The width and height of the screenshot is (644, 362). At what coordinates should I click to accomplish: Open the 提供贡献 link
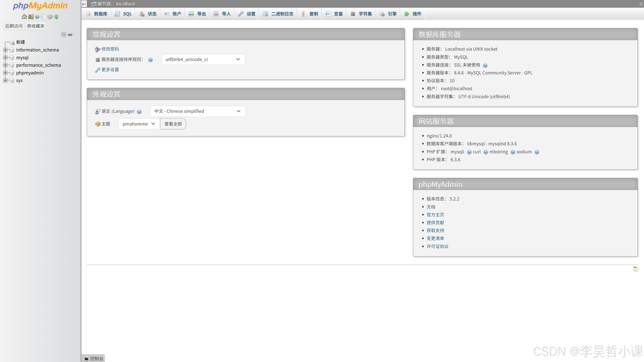(x=435, y=223)
